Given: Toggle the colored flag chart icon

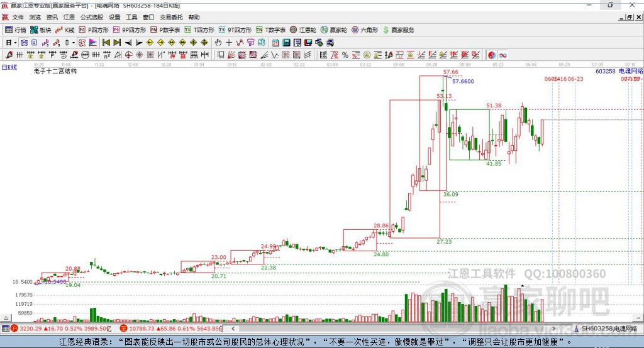Looking at the screenshot, I should (x=93, y=43).
